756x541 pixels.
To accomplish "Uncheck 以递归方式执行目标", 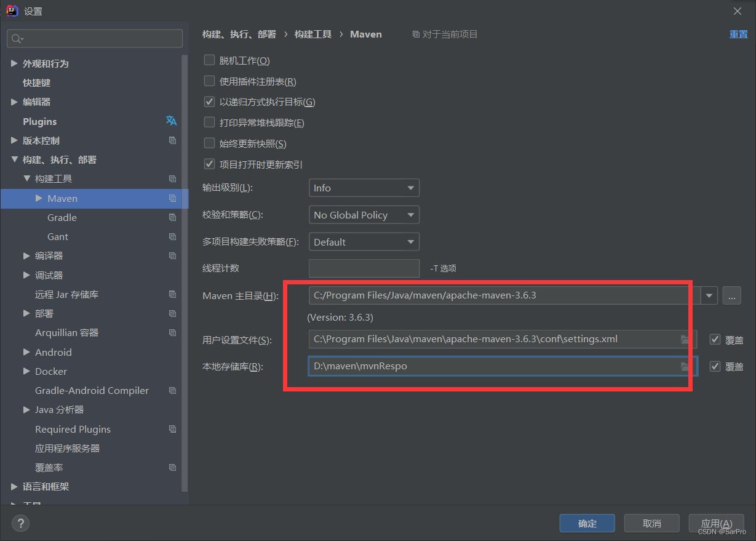I will pyautogui.click(x=209, y=102).
